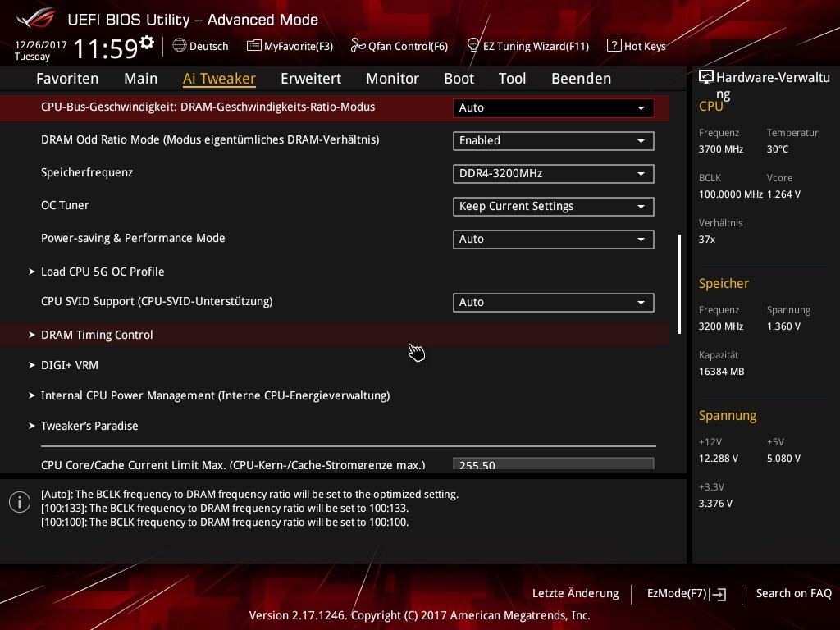840x630 pixels.
Task: Click the info icon beside help text
Action: pos(20,502)
